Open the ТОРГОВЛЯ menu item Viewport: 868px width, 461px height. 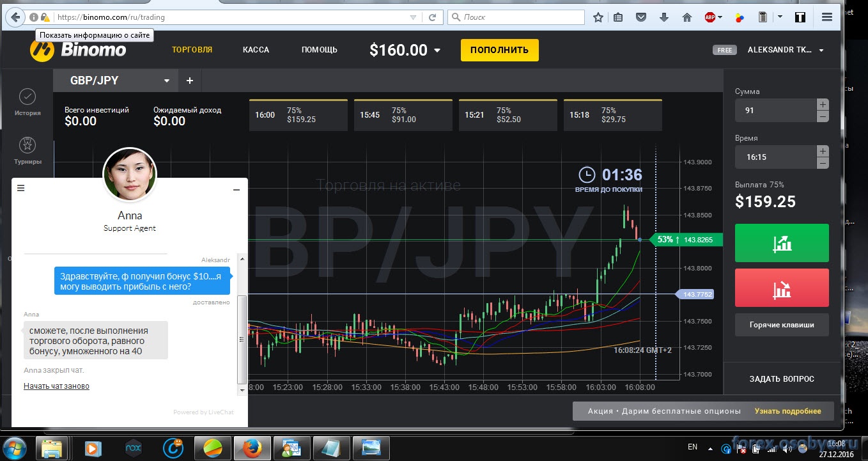[x=192, y=49]
